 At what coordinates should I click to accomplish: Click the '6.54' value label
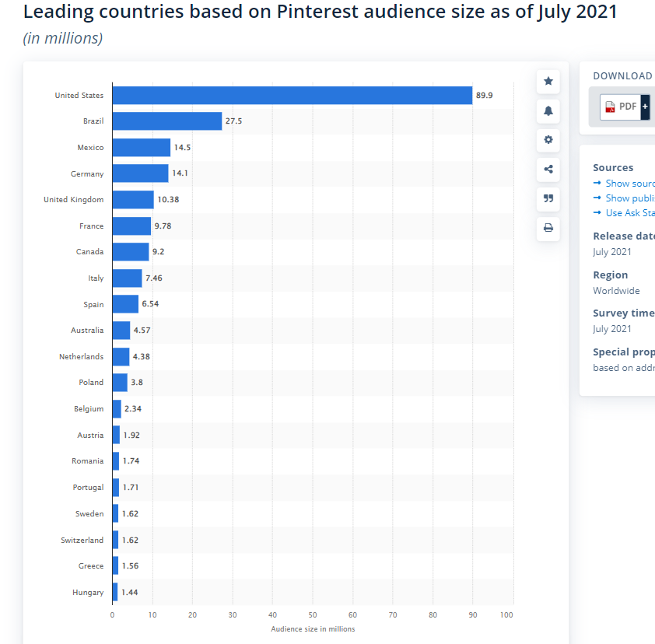(x=150, y=304)
